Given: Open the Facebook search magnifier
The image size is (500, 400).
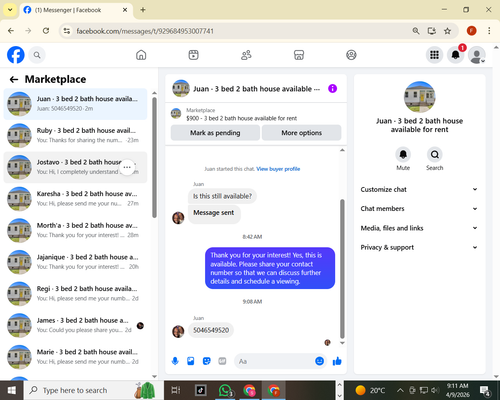Looking at the screenshot, I should [37, 55].
